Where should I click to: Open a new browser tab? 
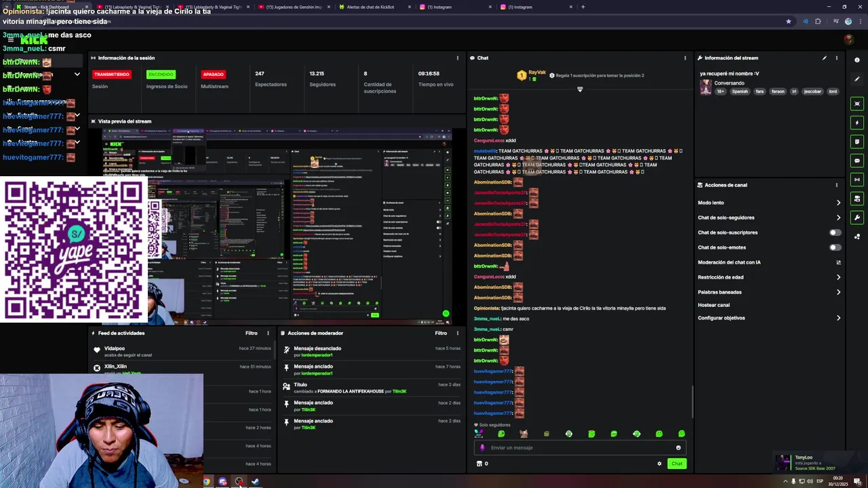[583, 7]
